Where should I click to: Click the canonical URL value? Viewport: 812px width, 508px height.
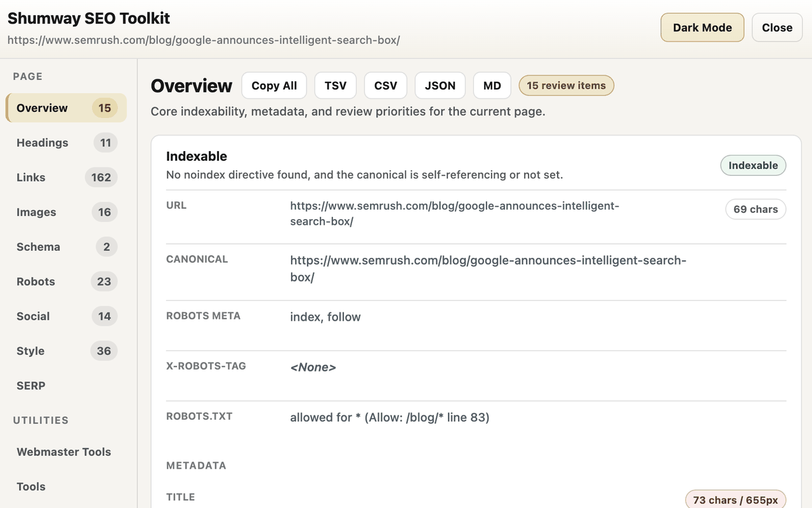tap(488, 269)
